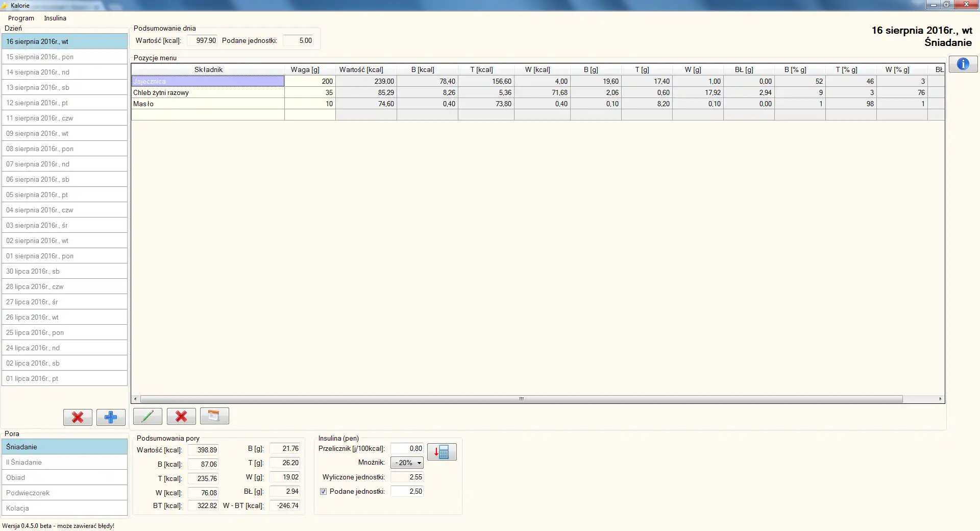Click the Waga cell showing 200
980x531 pixels.
(x=310, y=81)
